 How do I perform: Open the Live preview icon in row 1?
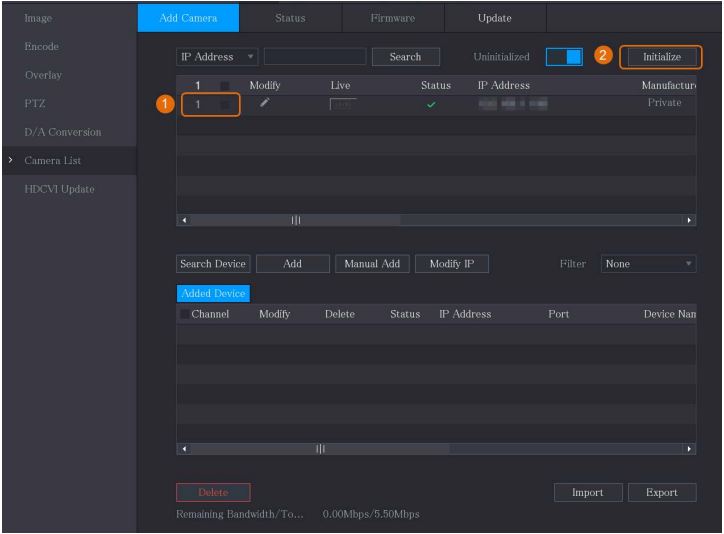coord(342,104)
